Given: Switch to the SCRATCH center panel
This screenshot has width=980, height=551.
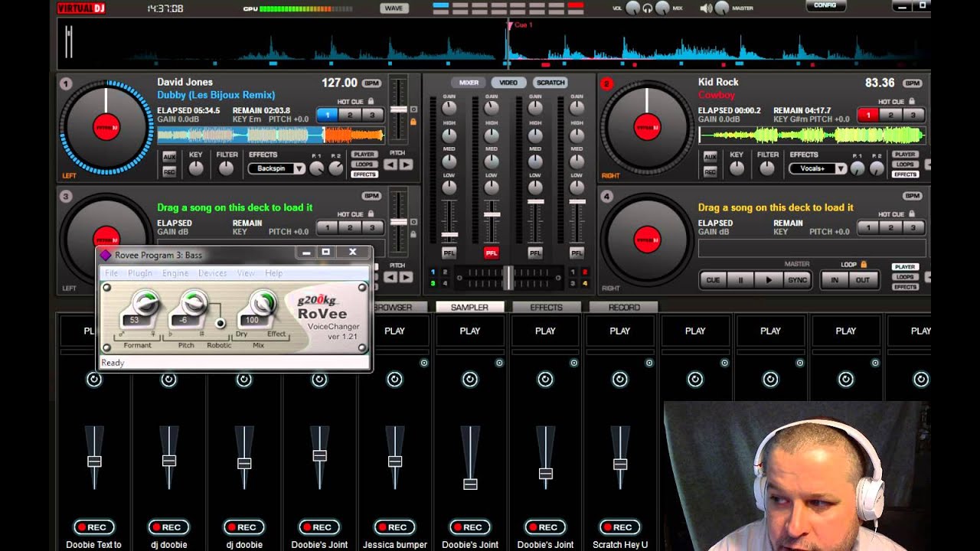Looking at the screenshot, I should click(x=550, y=83).
